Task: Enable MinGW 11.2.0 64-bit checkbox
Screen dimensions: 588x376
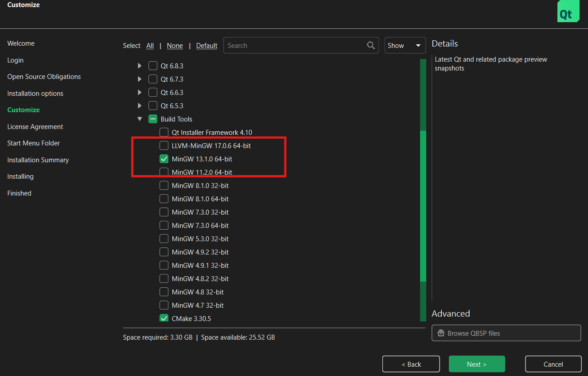Action: [x=164, y=172]
